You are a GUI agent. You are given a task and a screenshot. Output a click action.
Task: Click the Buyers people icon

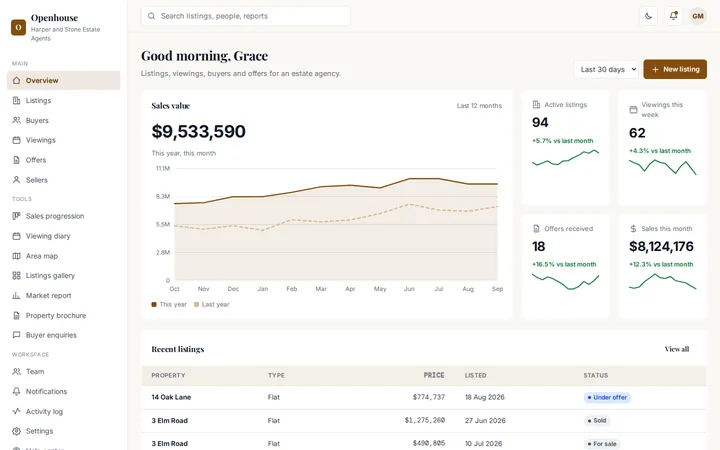pyautogui.click(x=17, y=120)
